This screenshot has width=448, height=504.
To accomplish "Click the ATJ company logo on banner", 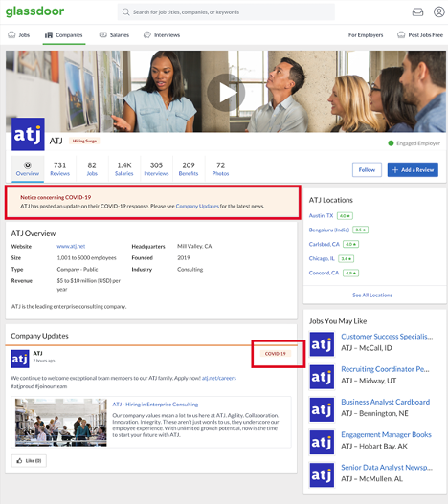I will 28,134.
